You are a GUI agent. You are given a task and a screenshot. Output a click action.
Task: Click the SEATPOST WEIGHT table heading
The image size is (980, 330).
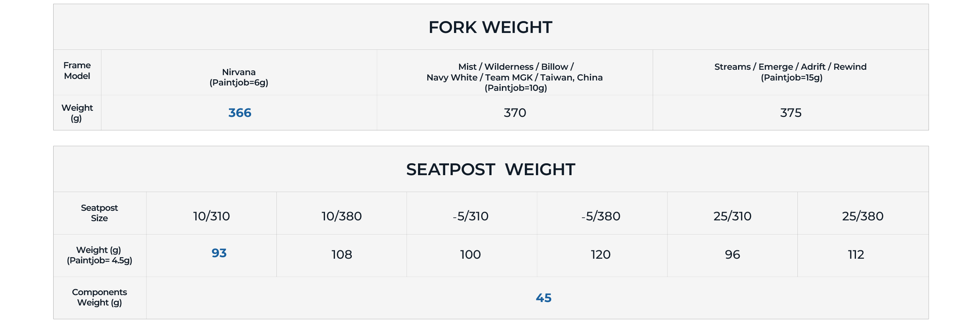click(490, 169)
